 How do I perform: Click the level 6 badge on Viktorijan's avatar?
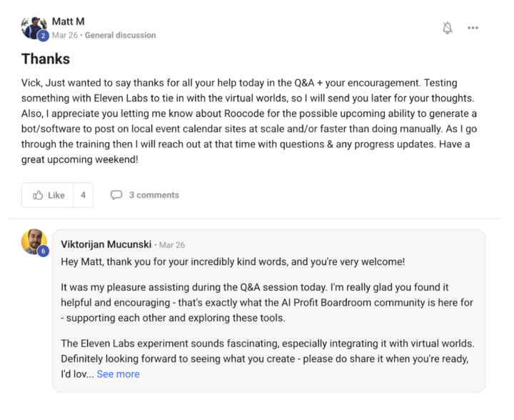pos(43,251)
